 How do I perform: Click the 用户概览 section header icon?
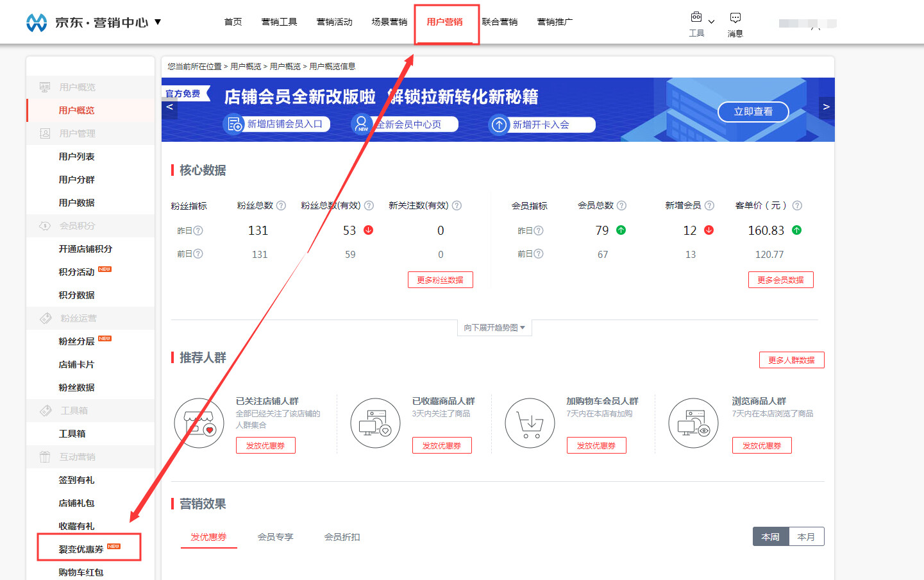click(x=45, y=87)
